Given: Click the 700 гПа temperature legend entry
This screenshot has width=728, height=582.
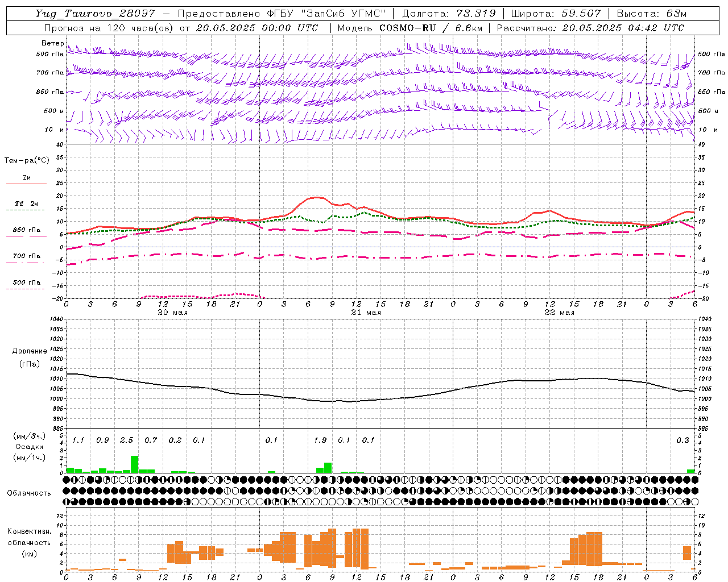Looking at the screenshot, I should [x=26, y=256].
